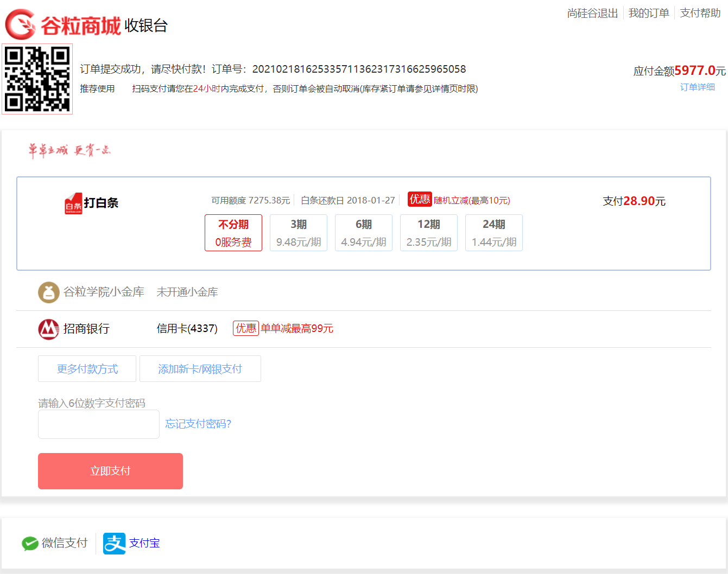Image resolution: width=728 pixels, height=574 pixels.
Task: Click the 更多付款方式 button
Action: [x=87, y=369]
